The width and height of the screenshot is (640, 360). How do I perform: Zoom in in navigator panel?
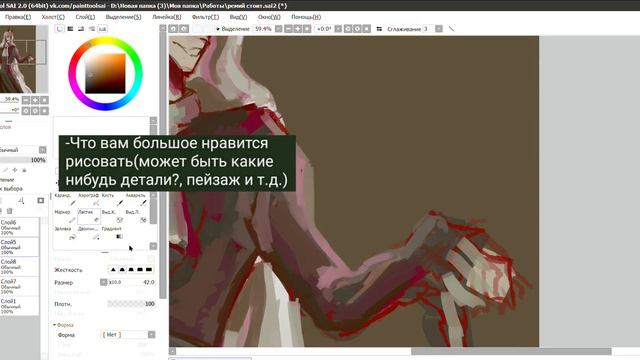[x=35, y=100]
